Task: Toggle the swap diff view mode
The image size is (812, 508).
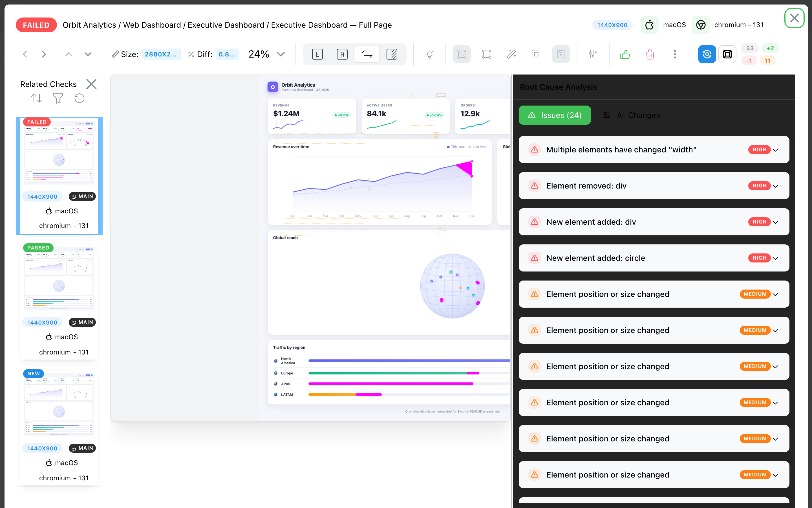Action: [x=367, y=54]
